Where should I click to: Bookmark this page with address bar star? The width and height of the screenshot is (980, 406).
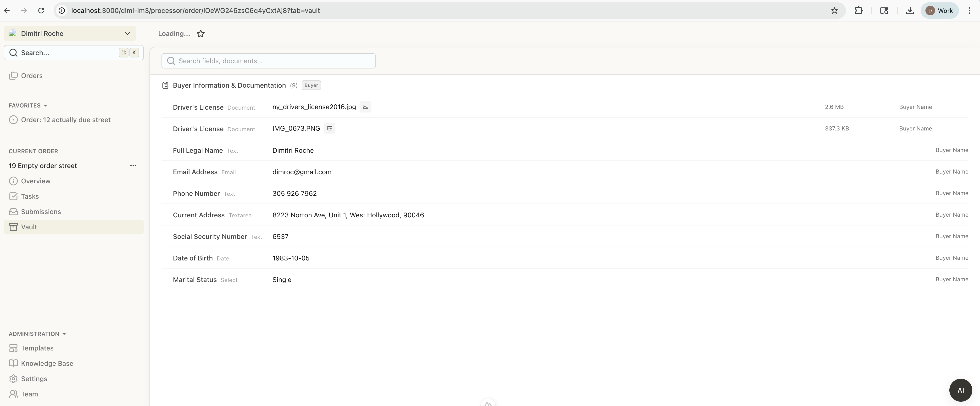pos(834,11)
